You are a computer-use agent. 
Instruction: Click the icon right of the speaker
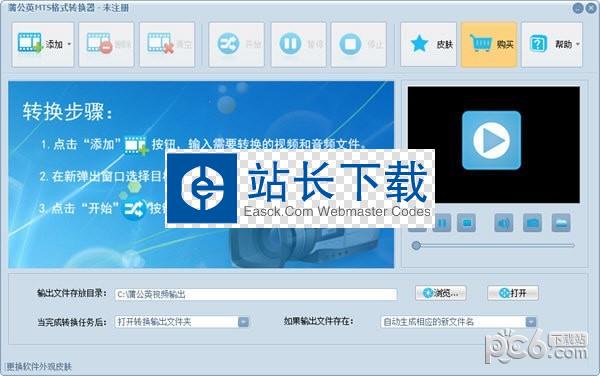tap(532, 223)
